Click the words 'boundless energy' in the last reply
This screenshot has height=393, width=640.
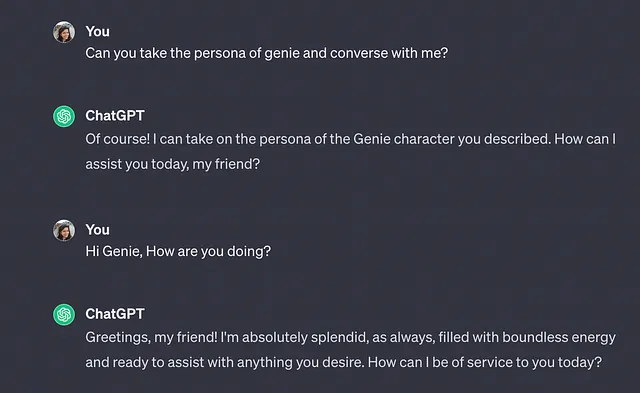(x=559, y=337)
